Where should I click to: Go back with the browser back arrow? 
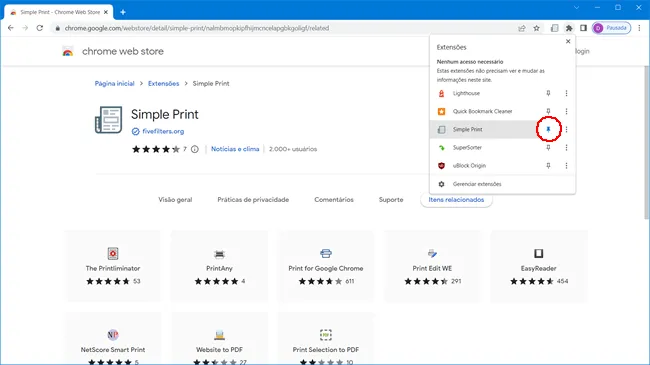coord(11,28)
